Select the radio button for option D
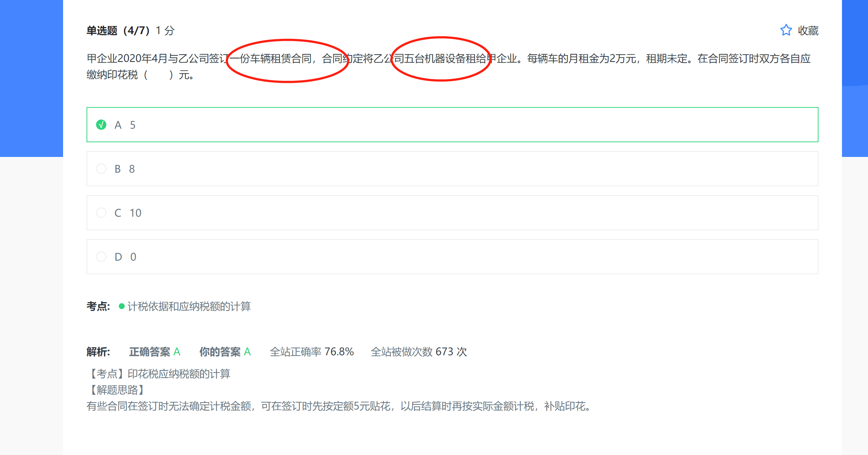Screen dimensions: 868x455 (x=101, y=257)
